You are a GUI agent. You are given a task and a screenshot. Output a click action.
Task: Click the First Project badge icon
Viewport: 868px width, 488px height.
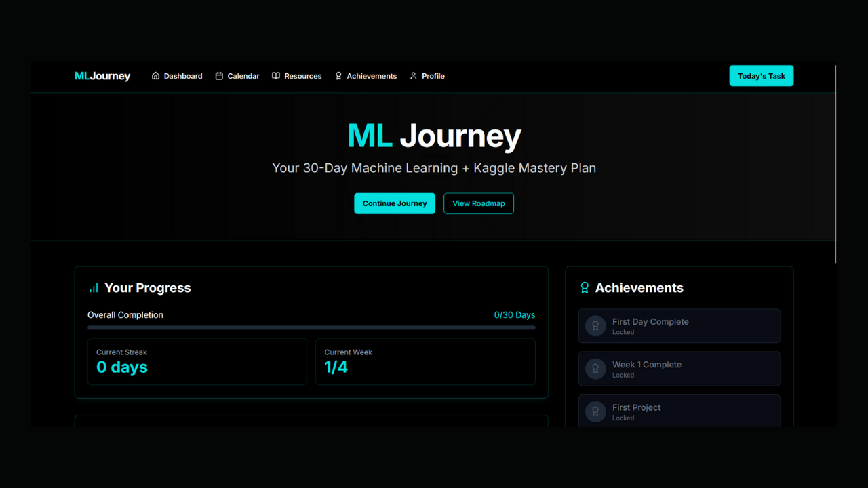[x=595, y=411]
